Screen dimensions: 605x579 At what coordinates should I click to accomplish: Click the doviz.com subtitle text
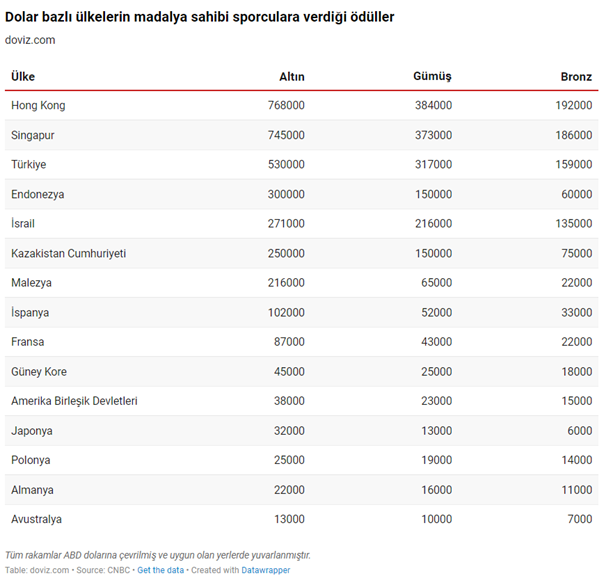pyautogui.click(x=30, y=40)
